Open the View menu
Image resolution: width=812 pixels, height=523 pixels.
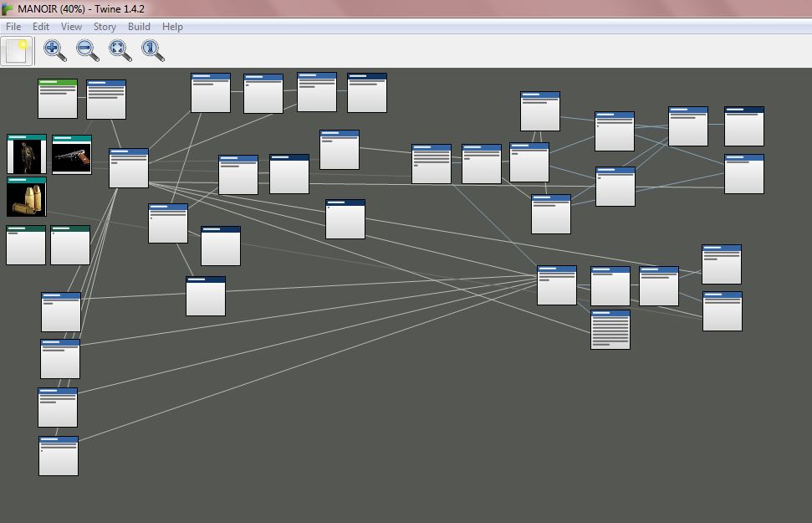click(x=71, y=27)
